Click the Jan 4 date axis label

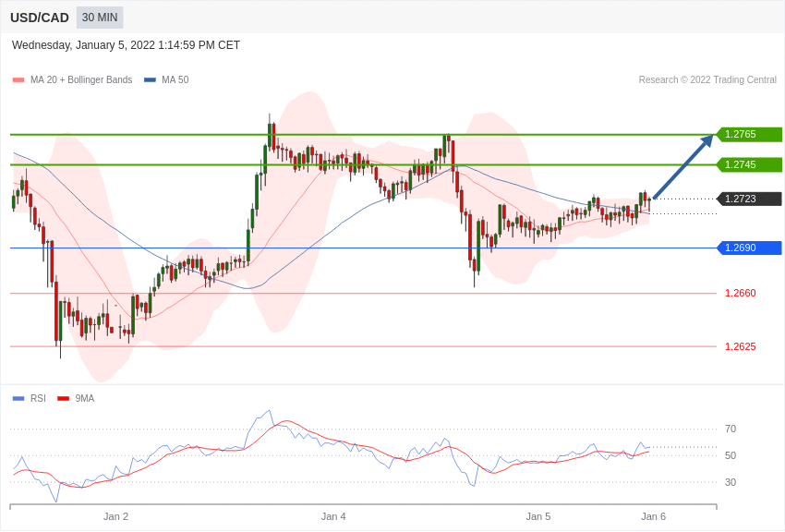point(332,516)
